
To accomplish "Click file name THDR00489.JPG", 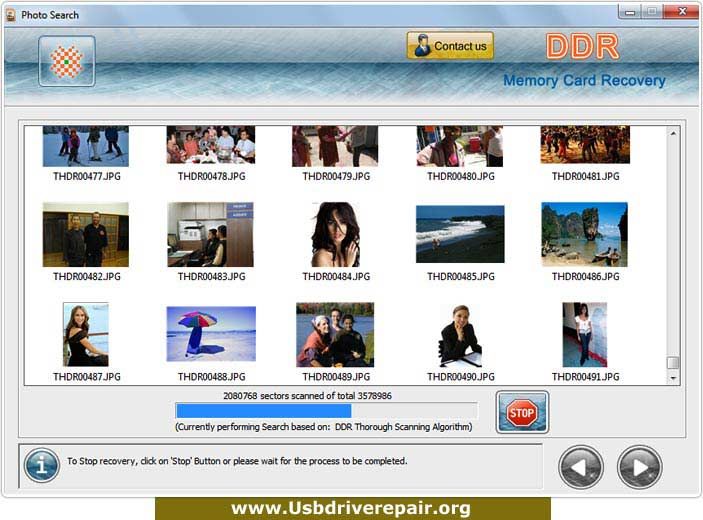I will (x=336, y=377).
